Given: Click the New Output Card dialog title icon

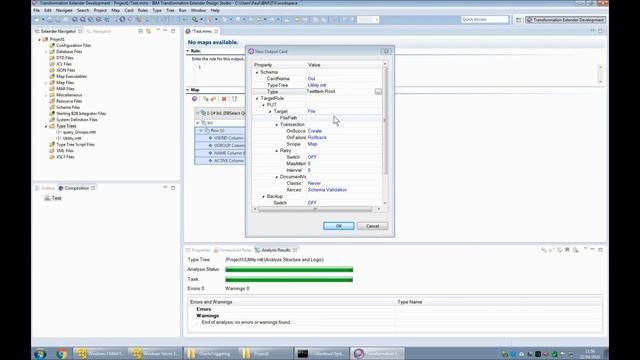Looking at the screenshot, I should [251, 51].
